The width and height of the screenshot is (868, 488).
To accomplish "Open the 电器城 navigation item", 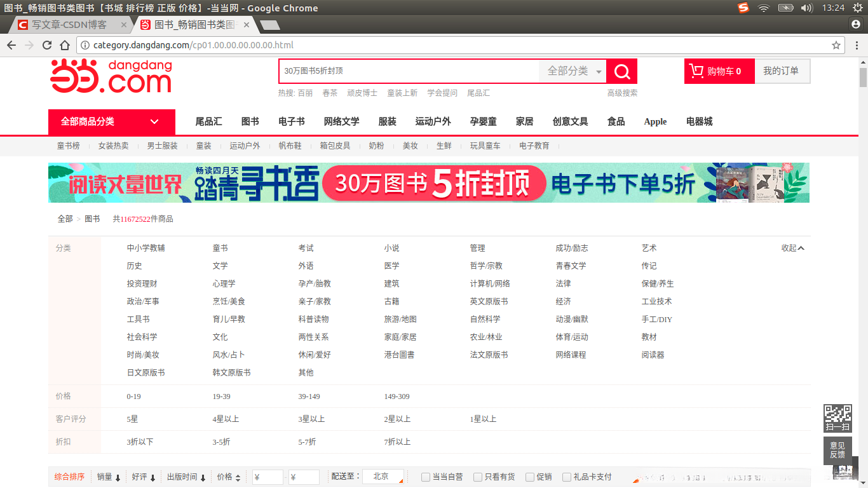I will coord(700,122).
